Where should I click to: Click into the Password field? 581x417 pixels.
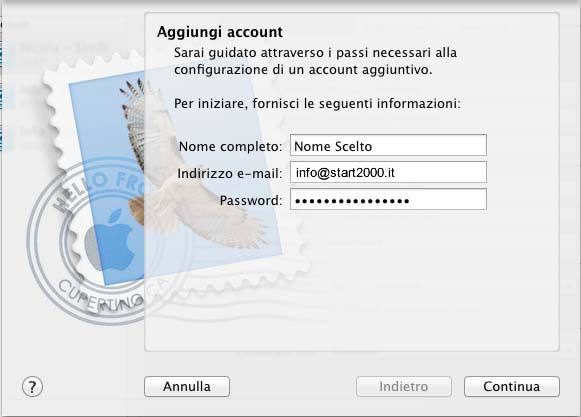(x=388, y=199)
